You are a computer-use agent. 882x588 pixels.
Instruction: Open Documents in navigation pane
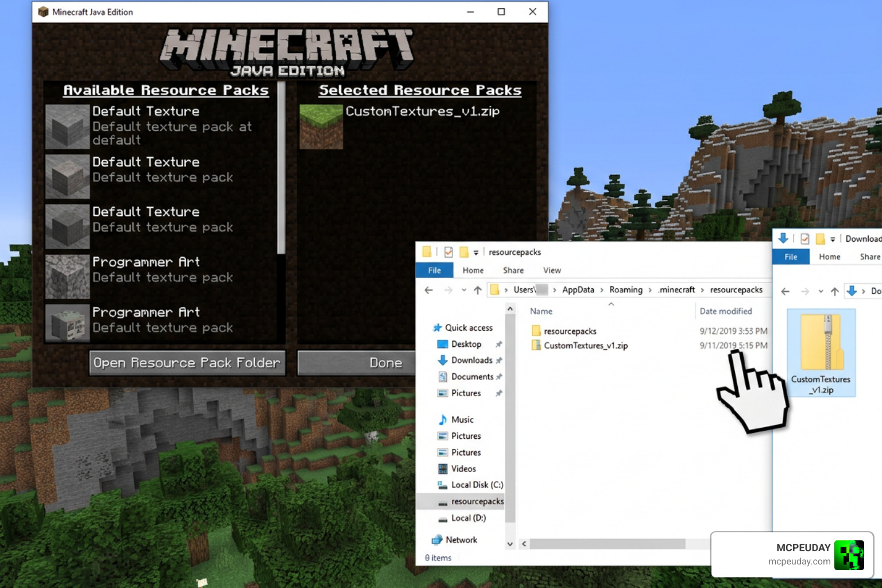pos(472,377)
